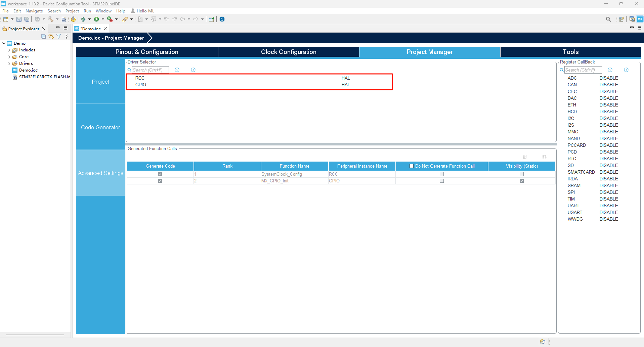Click the Demo.ioc - Project Manager breadcrumb
The height and width of the screenshot is (347, 644).
click(111, 38)
